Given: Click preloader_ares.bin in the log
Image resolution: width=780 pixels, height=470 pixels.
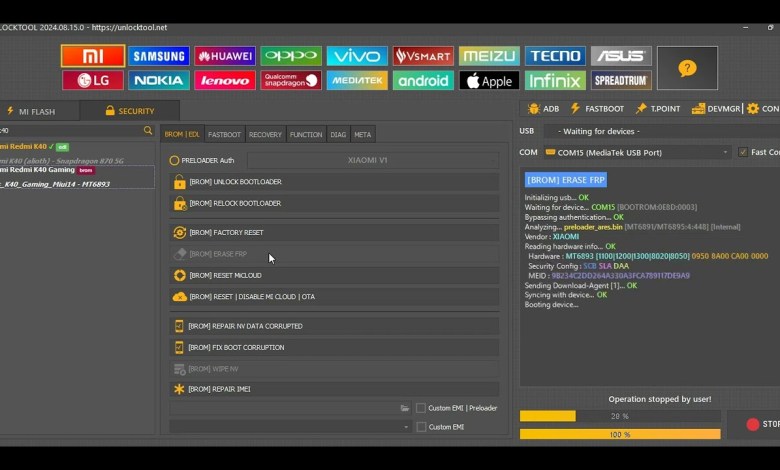Looking at the screenshot, I should pyautogui.click(x=593, y=227).
